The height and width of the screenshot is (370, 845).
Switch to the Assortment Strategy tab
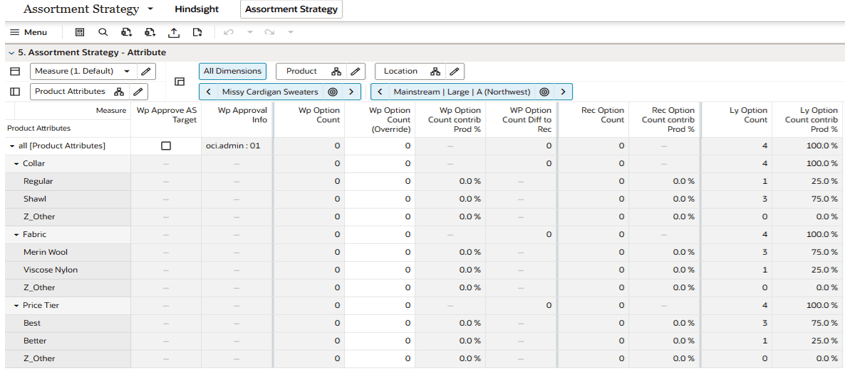291,9
